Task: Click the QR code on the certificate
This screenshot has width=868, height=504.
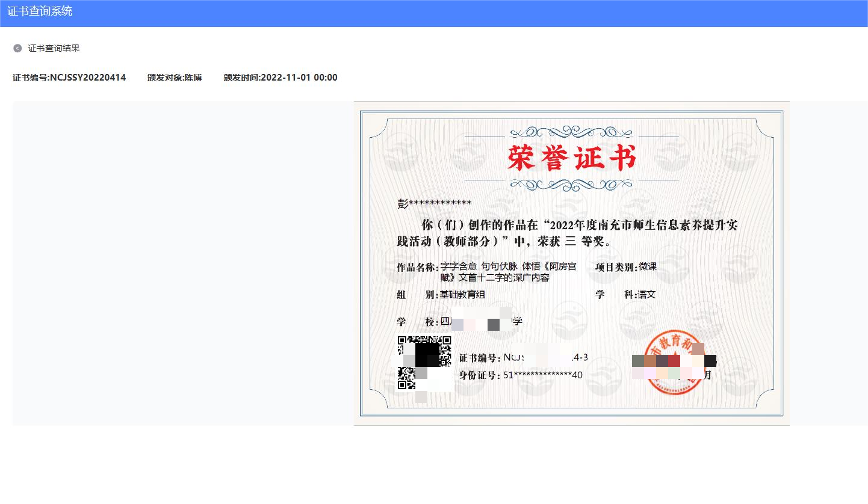Action: (x=424, y=363)
